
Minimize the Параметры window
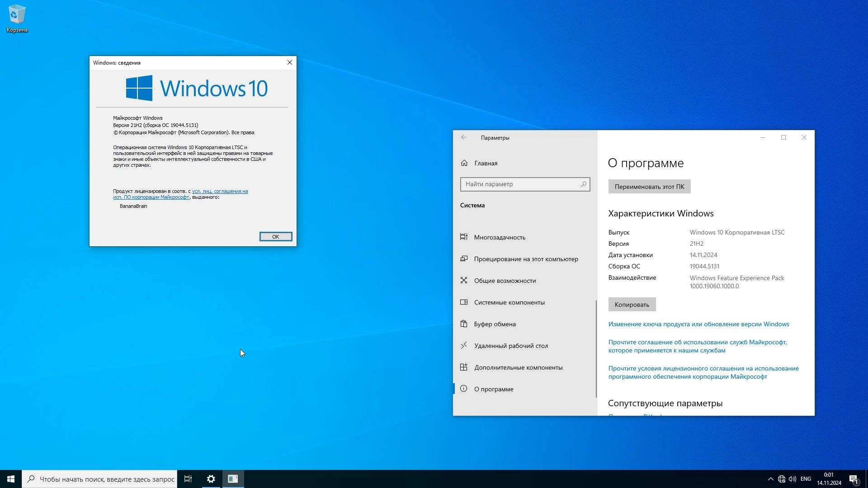763,137
